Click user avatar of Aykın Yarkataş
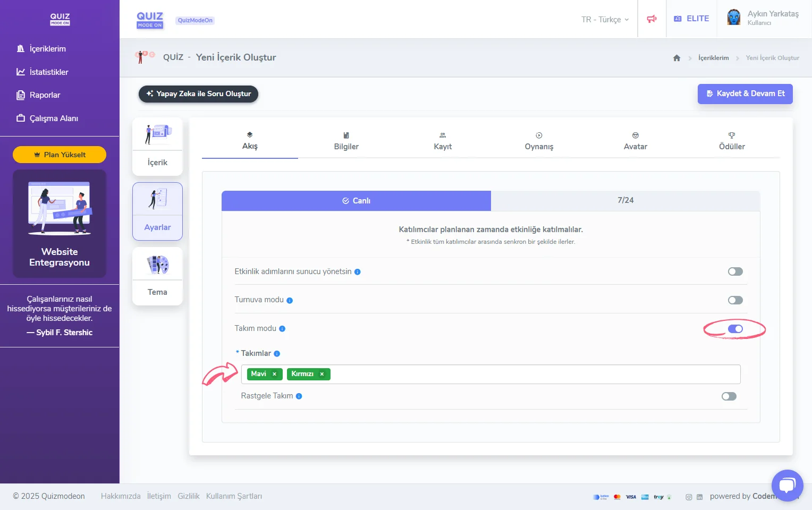Image resolution: width=812 pixels, height=510 pixels. 734,18
